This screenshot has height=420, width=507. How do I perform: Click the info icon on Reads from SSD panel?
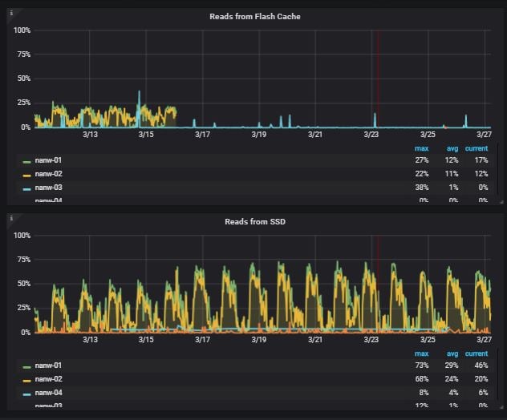(x=11, y=218)
